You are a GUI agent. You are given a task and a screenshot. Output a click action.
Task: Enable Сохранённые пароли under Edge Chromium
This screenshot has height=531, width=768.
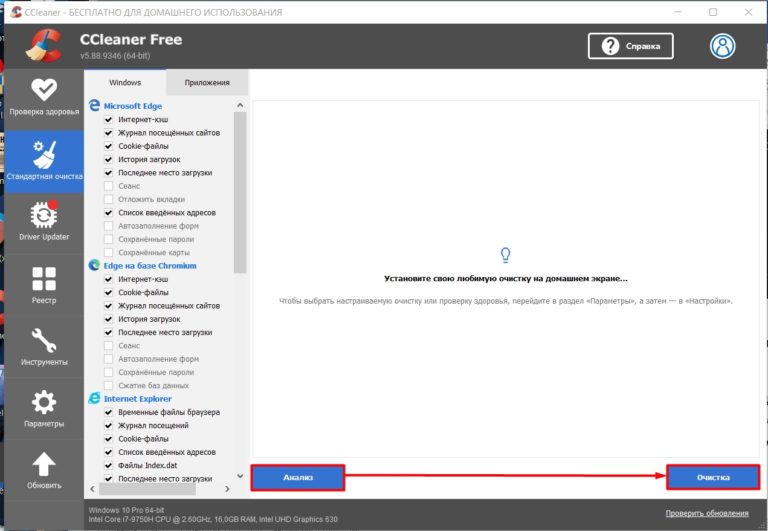(x=108, y=372)
